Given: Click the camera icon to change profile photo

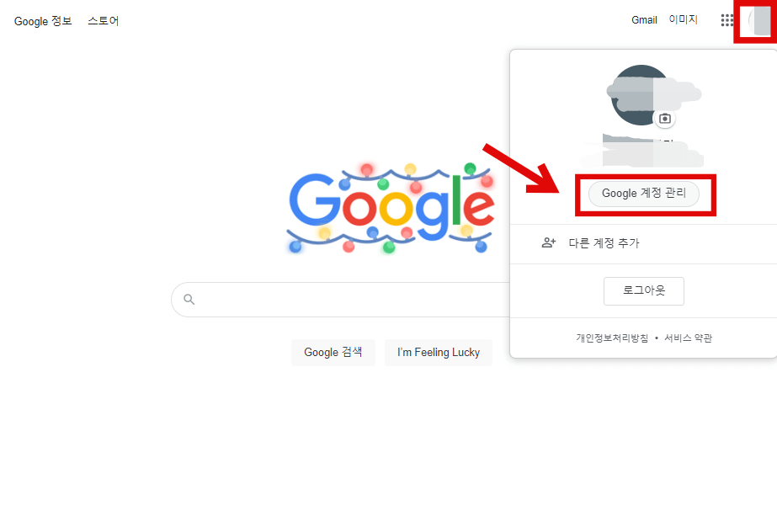Looking at the screenshot, I should pos(665,119).
